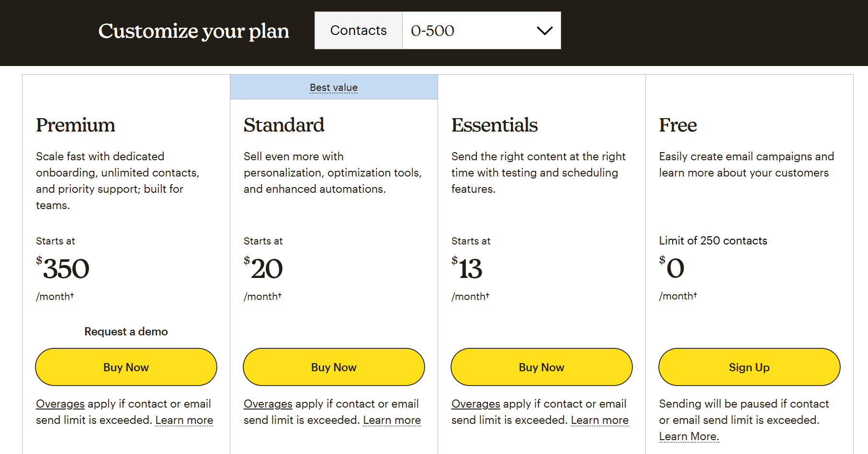Click Buy Now for the Premium plan
Screen dimensions: 868x454
(125, 367)
